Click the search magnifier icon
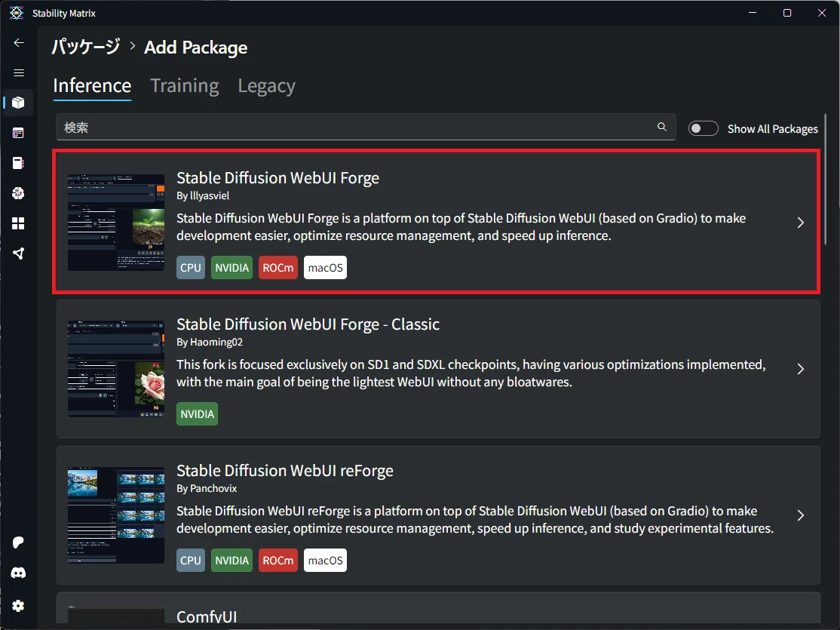840x630 pixels. [x=662, y=127]
